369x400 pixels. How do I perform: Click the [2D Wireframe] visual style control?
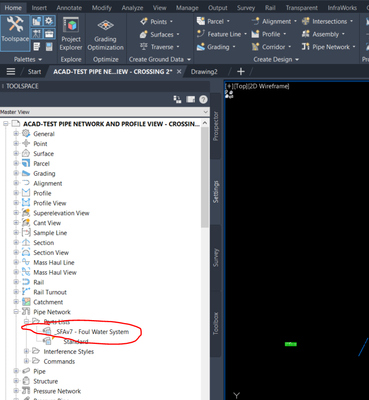click(x=268, y=86)
